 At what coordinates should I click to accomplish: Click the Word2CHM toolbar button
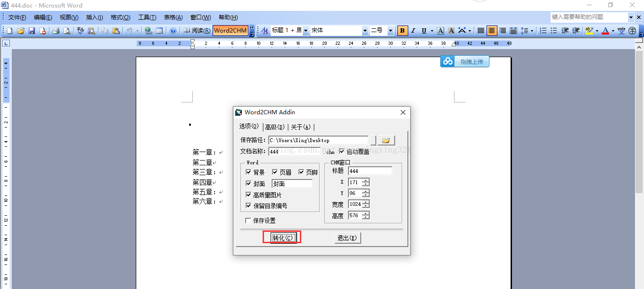point(231,31)
